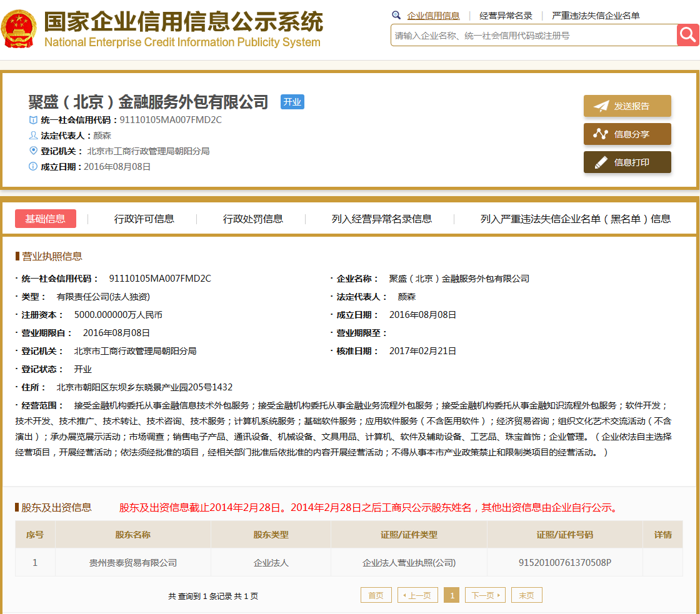Select page 1 in pagination

coord(451,595)
